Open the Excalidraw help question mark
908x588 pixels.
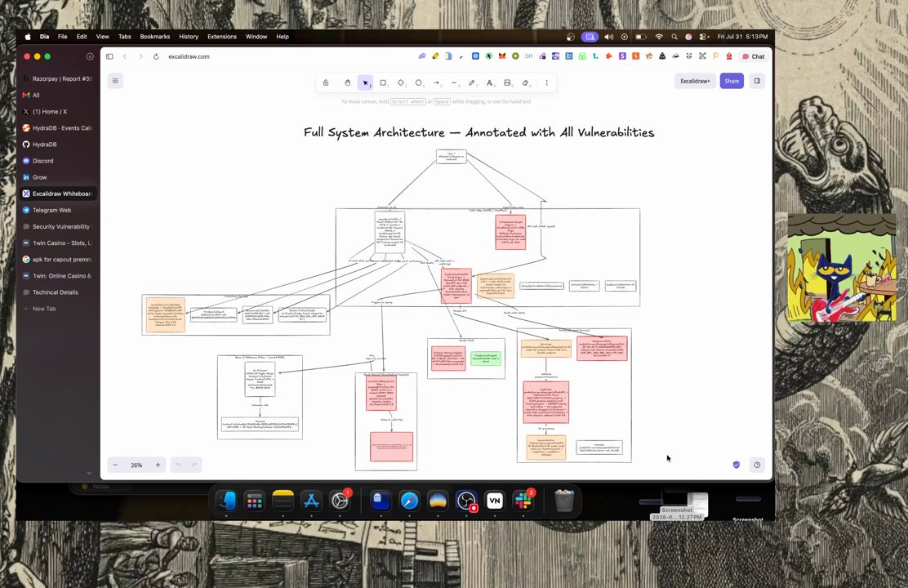tap(757, 465)
